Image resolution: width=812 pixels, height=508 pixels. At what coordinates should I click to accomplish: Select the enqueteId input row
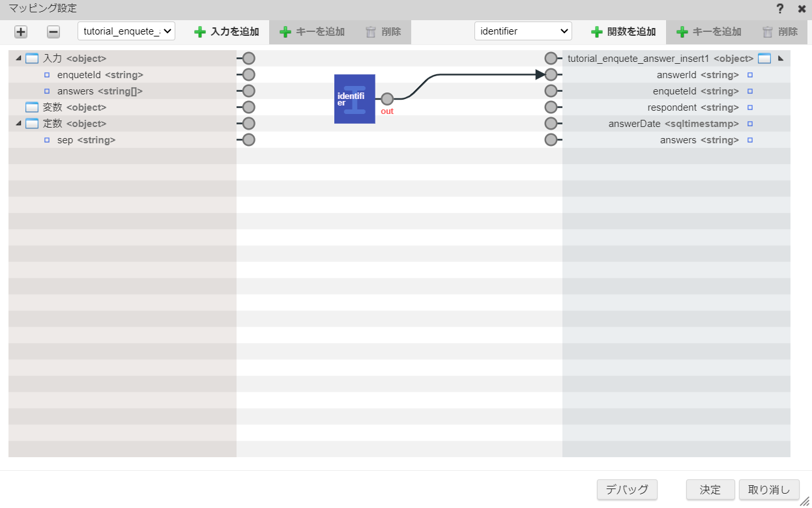click(123, 75)
